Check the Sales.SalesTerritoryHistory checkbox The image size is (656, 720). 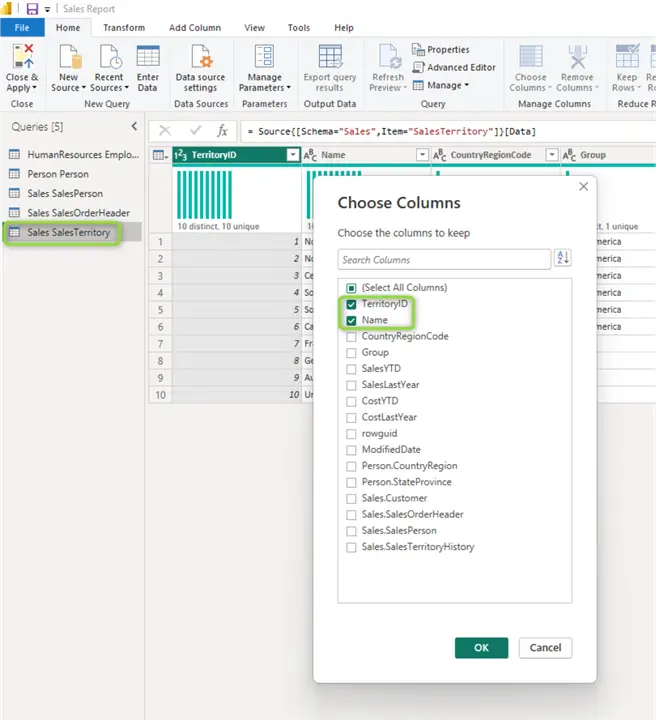tap(351, 547)
